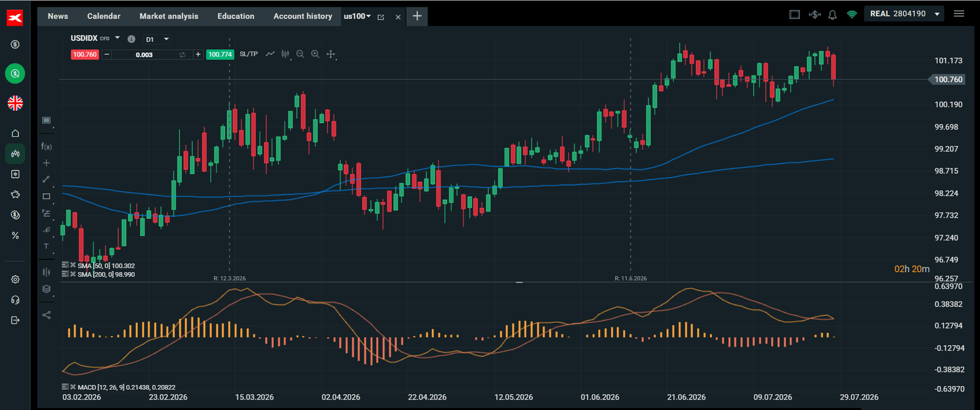Click the green dollar deposit icon

pyautogui.click(x=15, y=74)
